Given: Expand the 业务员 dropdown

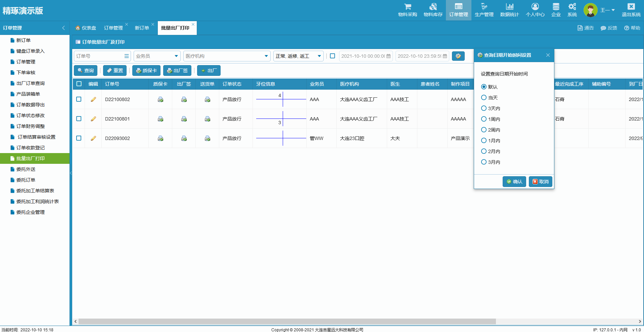Looking at the screenshot, I should coord(176,56).
